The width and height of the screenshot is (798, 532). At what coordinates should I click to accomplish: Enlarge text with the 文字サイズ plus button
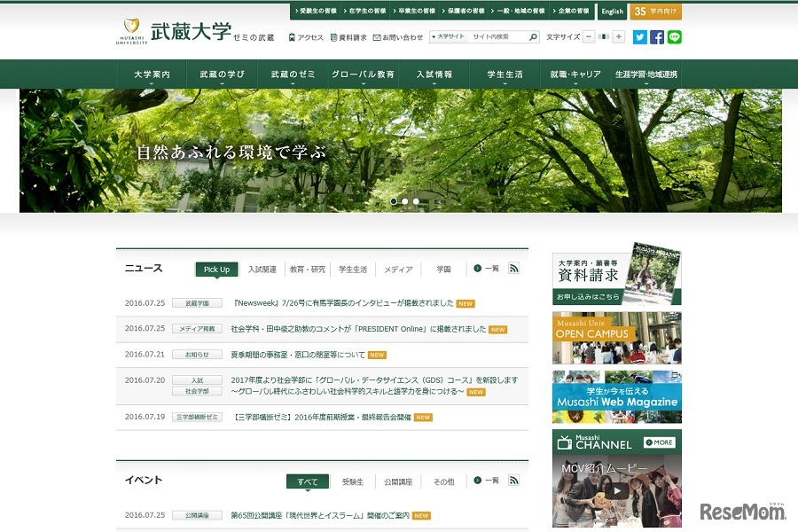pos(618,36)
